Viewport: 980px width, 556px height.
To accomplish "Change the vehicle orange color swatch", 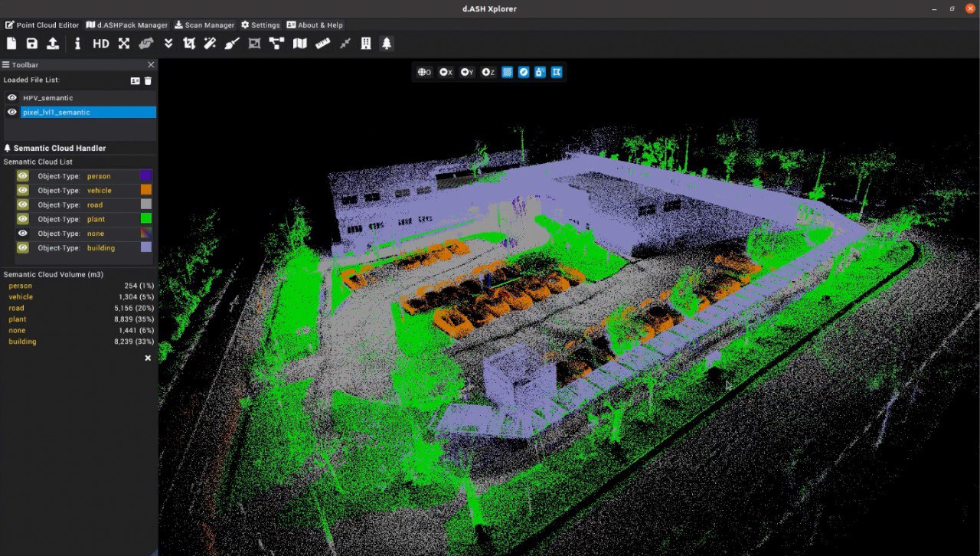I will pos(145,190).
